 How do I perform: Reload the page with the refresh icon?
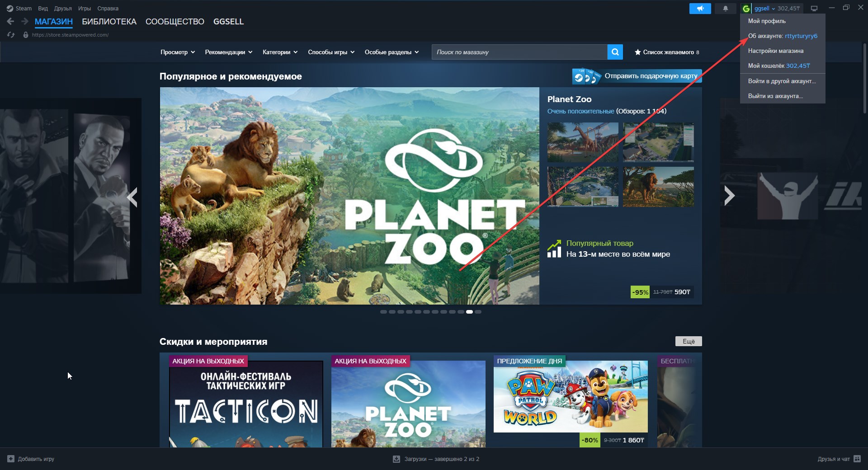coord(11,35)
